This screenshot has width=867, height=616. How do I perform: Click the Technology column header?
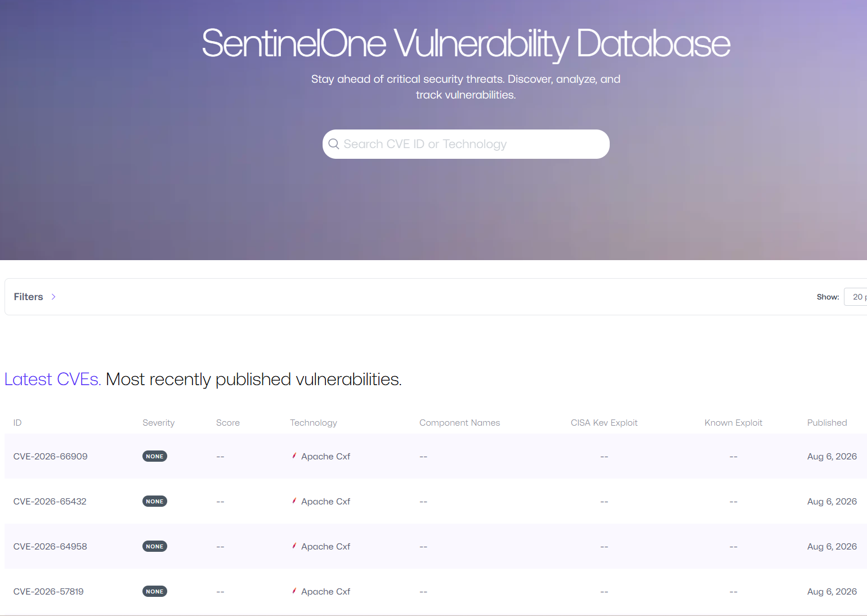314,422
